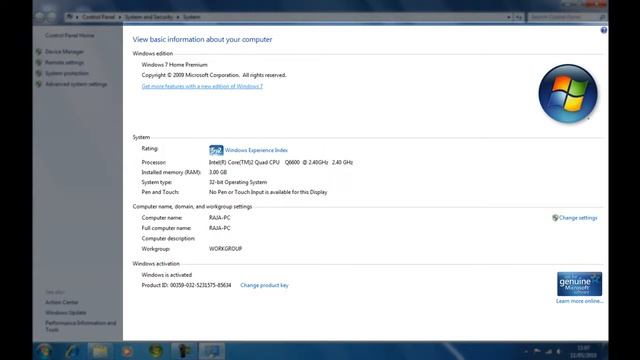Open Windows Explorer folder in taskbar
The height and width of the screenshot is (360, 640).
click(x=100, y=351)
